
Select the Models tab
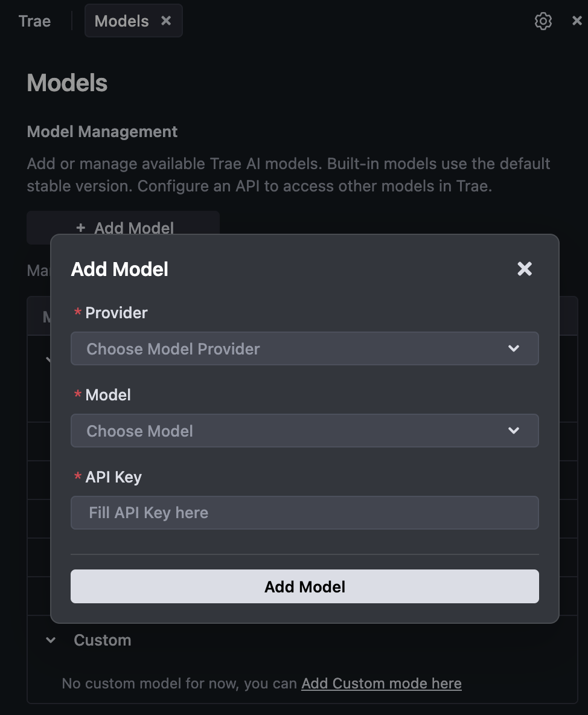point(121,21)
